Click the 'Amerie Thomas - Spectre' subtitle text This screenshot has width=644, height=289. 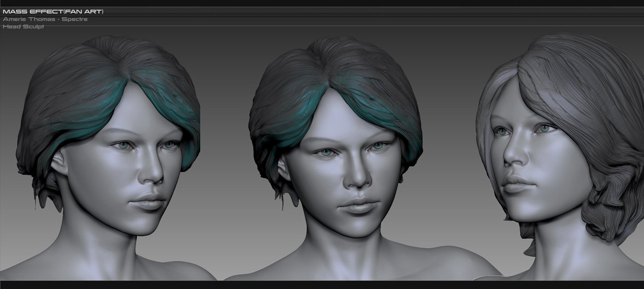tap(45, 19)
